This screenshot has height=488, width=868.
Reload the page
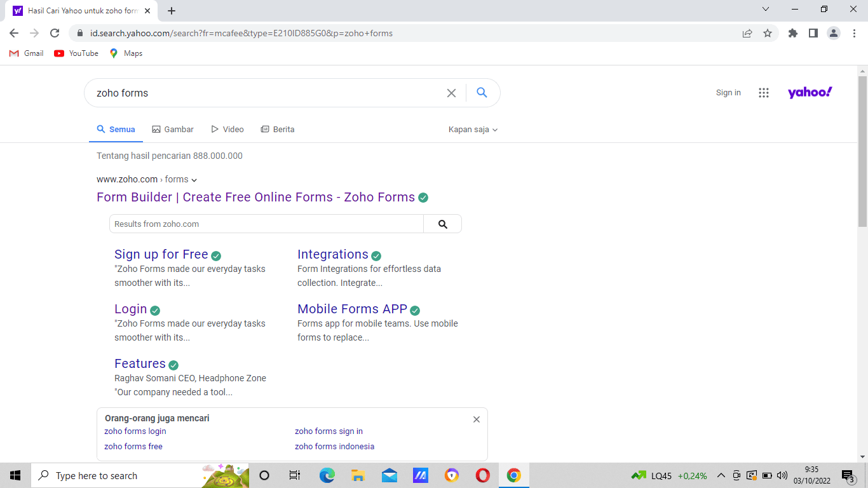[x=55, y=33]
